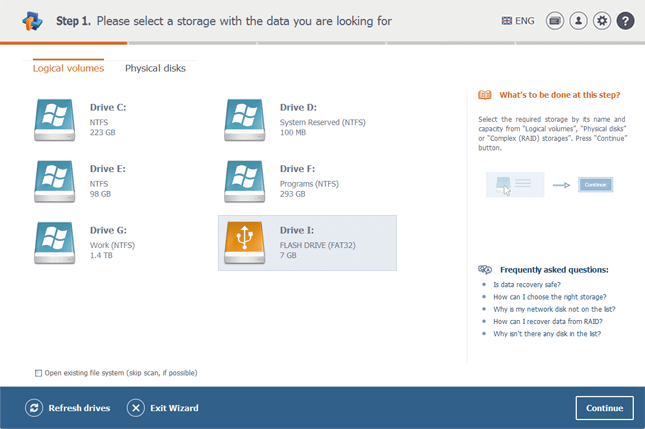Click the help question mark icon

625,20
